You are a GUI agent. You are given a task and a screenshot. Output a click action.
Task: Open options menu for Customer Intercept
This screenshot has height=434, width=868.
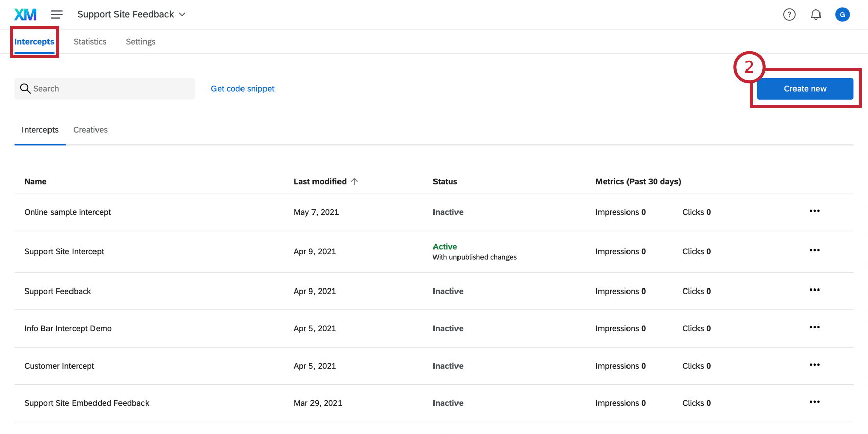coord(814,365)
